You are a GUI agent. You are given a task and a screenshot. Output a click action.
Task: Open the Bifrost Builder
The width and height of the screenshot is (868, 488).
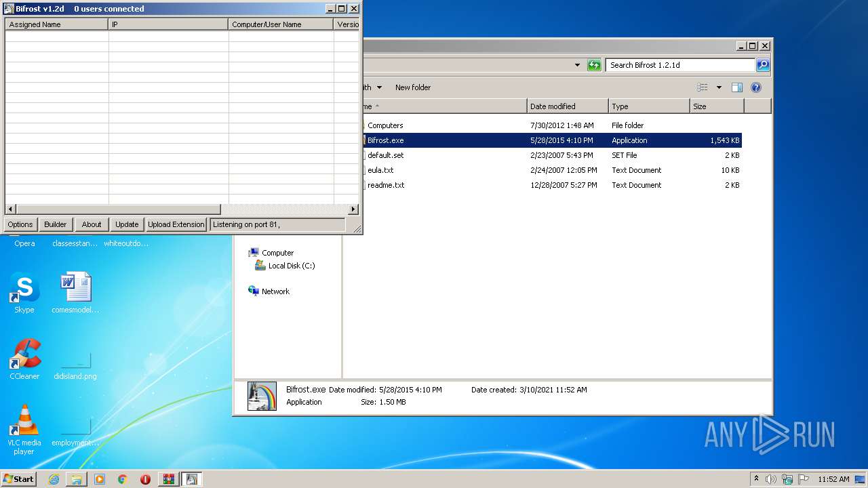tap(56, 224)
